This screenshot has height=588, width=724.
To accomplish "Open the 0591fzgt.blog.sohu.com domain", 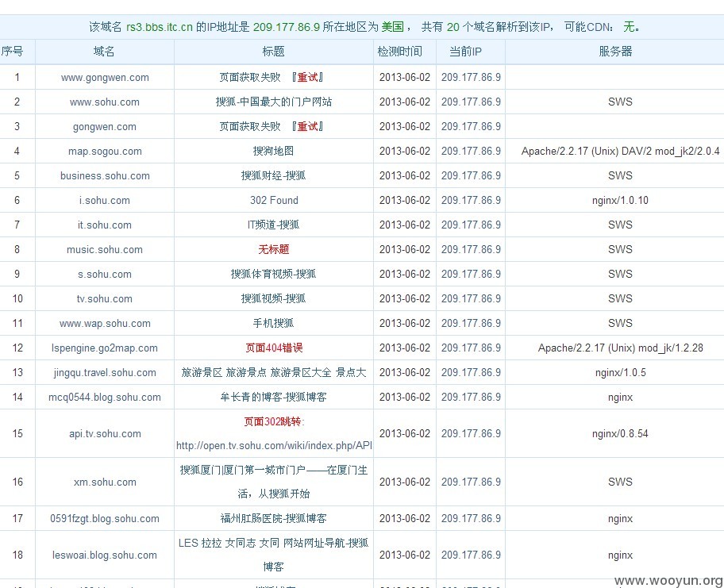I will point(105,519).
